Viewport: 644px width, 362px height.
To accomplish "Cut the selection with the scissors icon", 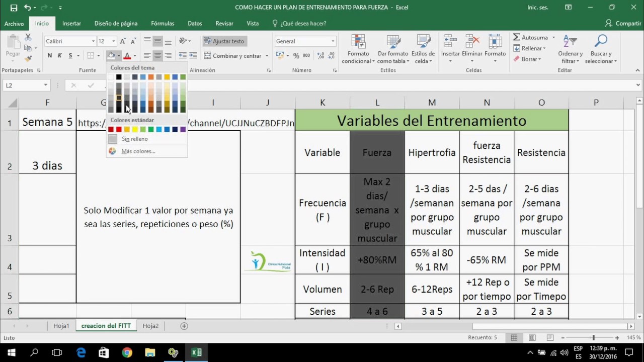I will tap(28, 37).
